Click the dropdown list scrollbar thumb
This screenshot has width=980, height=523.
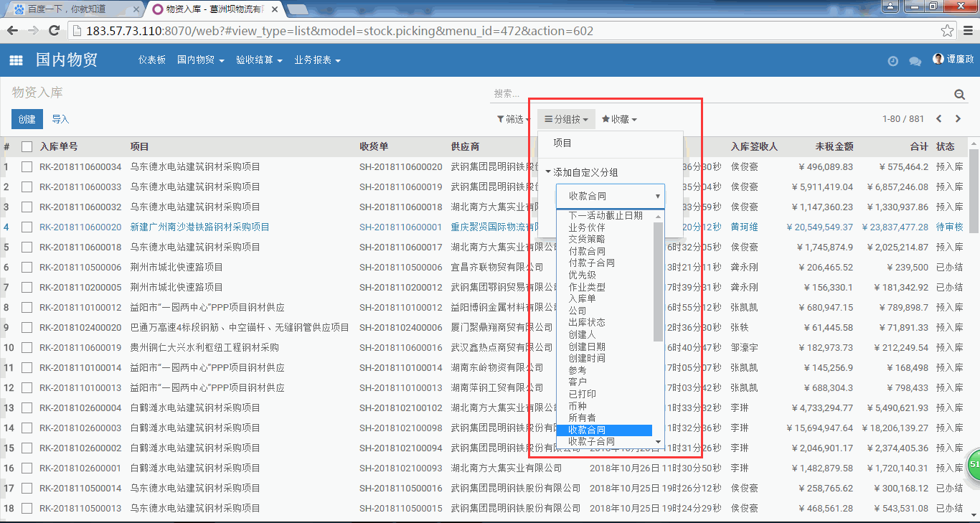tap(659, 280)
